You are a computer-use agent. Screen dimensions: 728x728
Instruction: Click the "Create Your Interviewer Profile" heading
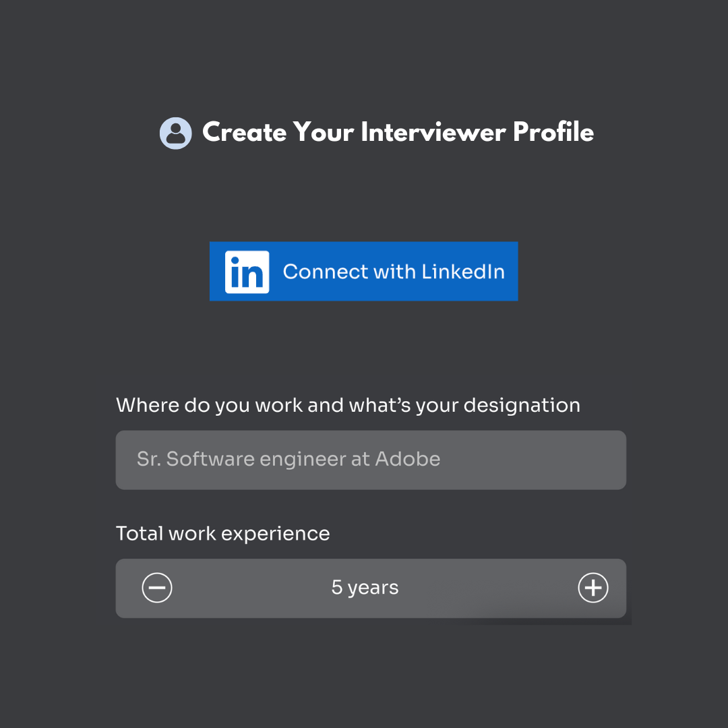398,132
